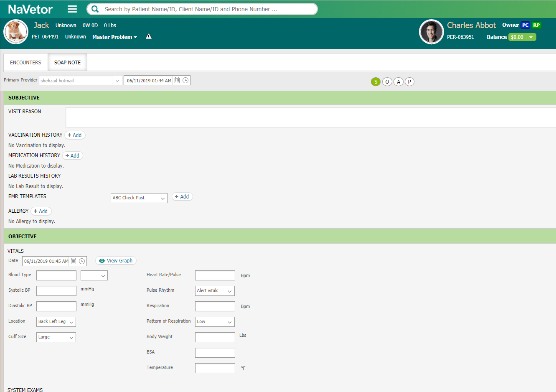Open Charles Abbot's owner photo
This screenshot has height=392, width=556.
[432, 32]
